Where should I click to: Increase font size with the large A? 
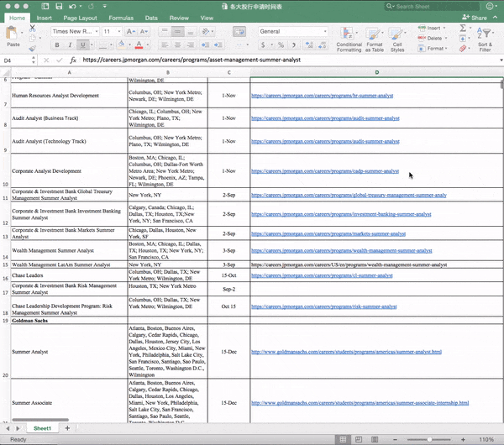click(130, 32)
